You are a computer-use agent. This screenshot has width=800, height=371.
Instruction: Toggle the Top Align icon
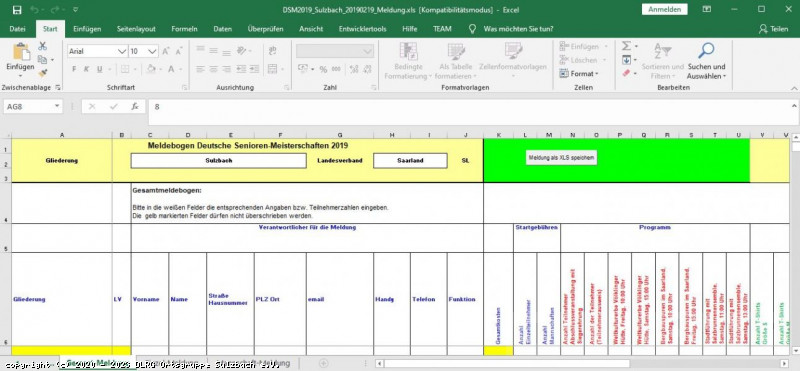[201, 50]
